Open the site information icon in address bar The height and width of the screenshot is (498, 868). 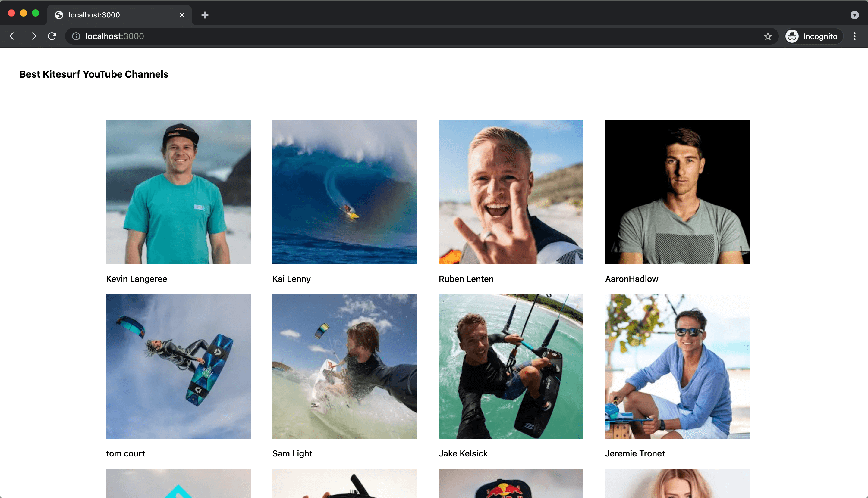[76, 36]
